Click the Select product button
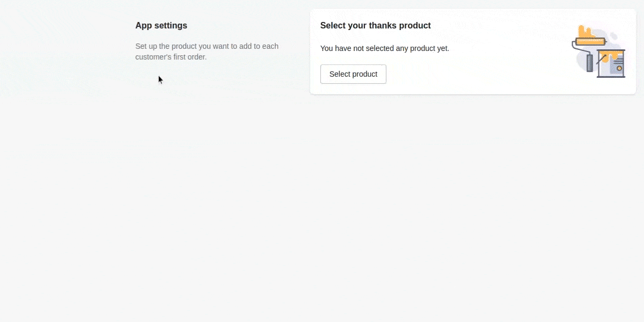Viewport: 644px width, 322px height. click(353, 74)
